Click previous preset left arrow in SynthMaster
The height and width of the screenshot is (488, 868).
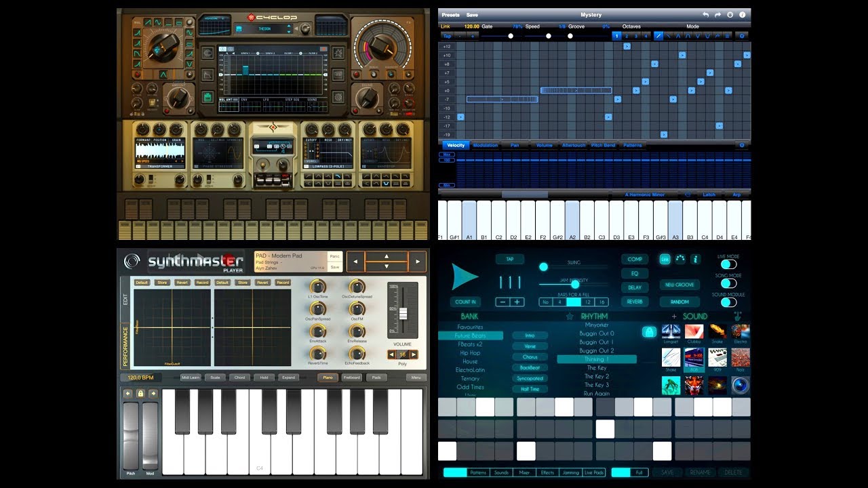point(355,261)
